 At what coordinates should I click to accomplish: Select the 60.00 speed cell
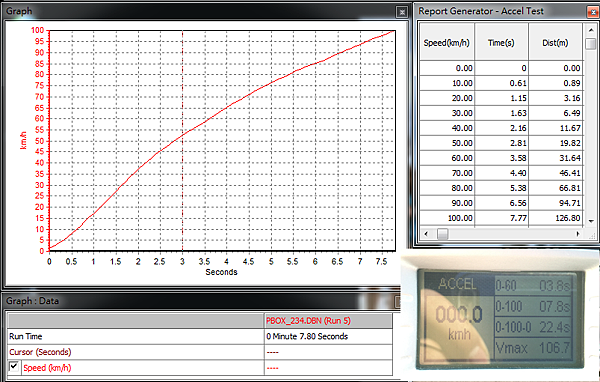pyautogui.click(x=447, y=158)
